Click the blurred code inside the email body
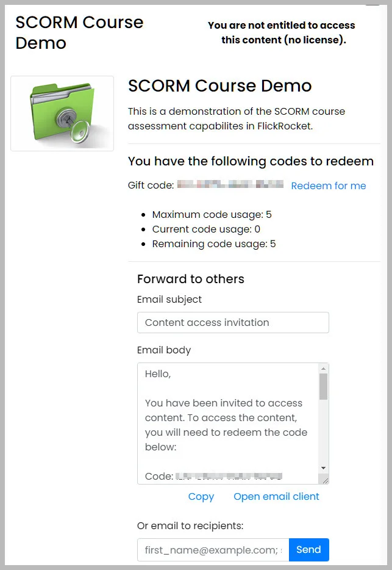Viewport: 392px width, 570px height. (229, 476)
